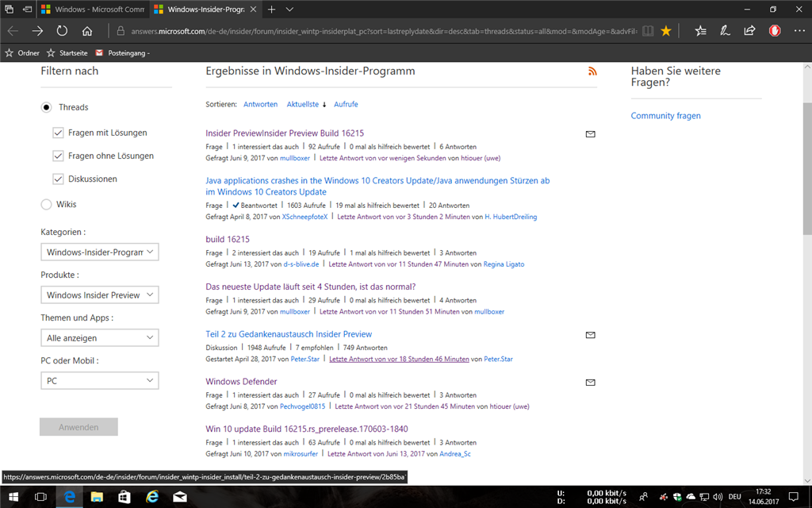Image resolution: width=812 pixels, height=508 pixels.
Task: Set these tabs aside icon
Action: point(28,10)
